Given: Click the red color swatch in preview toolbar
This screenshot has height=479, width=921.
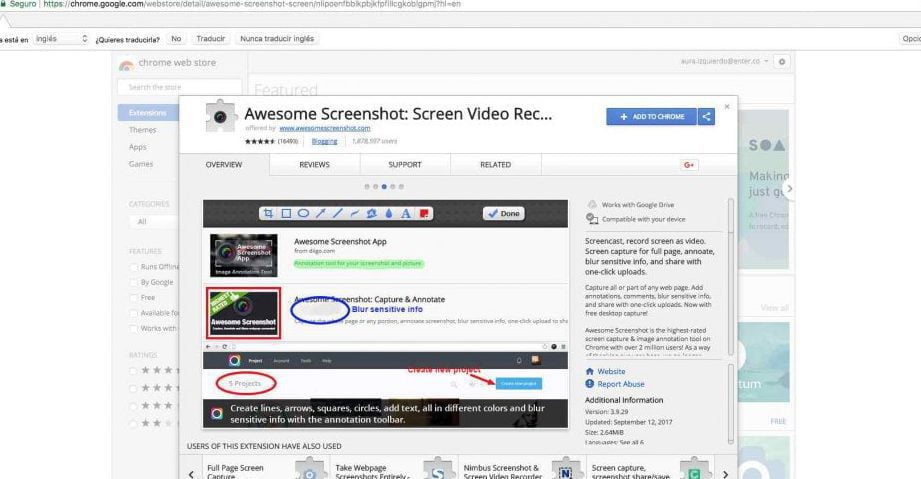Looking at the screenshot, I should tap(424, 213).
